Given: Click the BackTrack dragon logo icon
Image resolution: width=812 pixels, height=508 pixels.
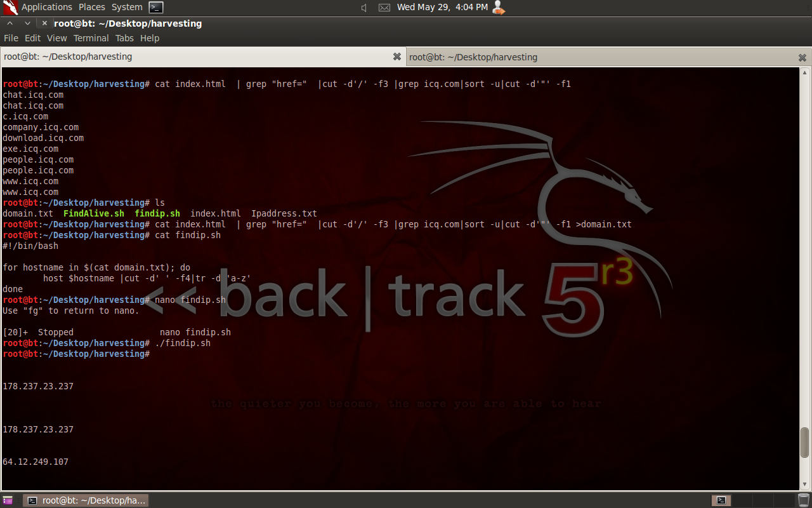Looking at the screenshot, I should (x=10, y=8).
